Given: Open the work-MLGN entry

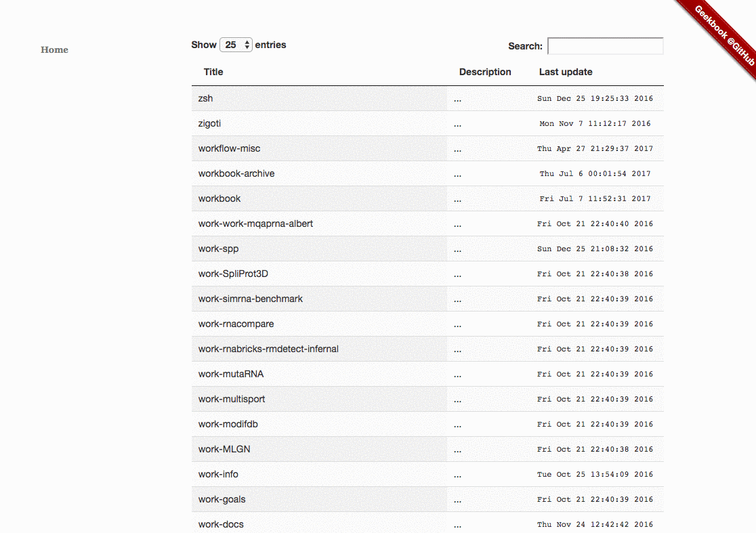Looking at the screenshot, I should 224,449.
